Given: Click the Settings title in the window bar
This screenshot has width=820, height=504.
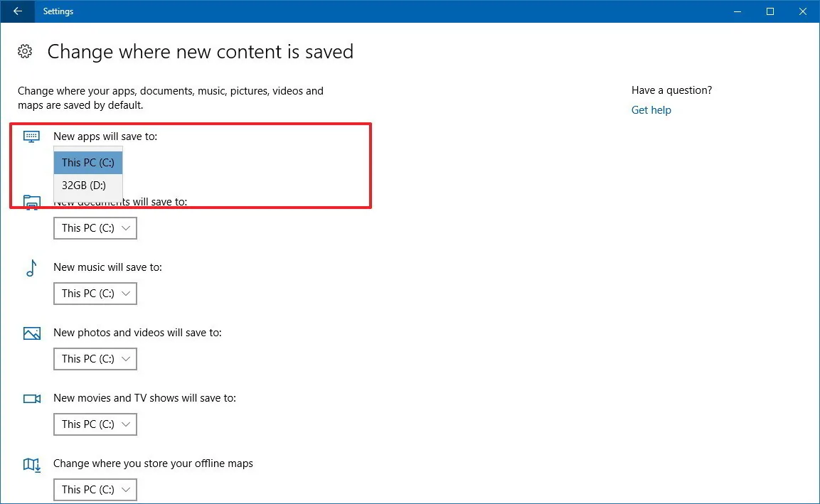Looking at the screenshot, I should click(x=58, y=11).
